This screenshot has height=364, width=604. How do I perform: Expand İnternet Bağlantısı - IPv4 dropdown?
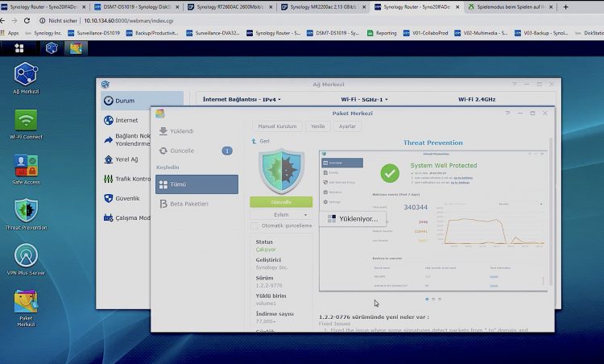click(x=242, y=99)
